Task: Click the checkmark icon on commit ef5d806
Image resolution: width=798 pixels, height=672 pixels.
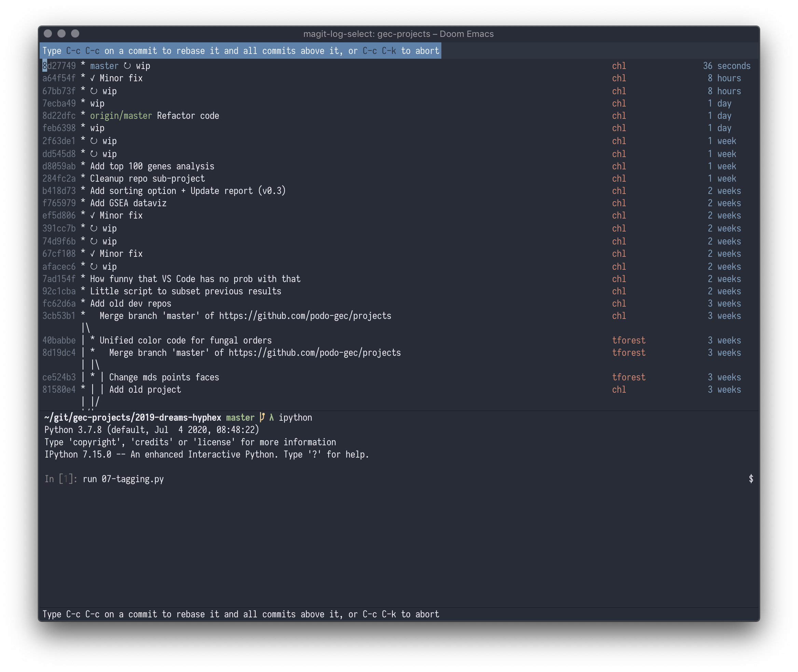Action: 93,215
